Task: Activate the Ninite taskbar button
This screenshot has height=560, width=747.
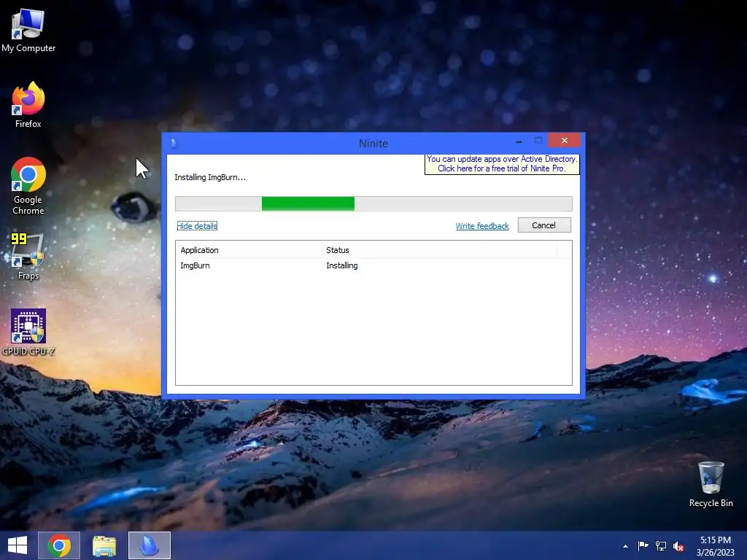Action: click(x=149, y=545)
